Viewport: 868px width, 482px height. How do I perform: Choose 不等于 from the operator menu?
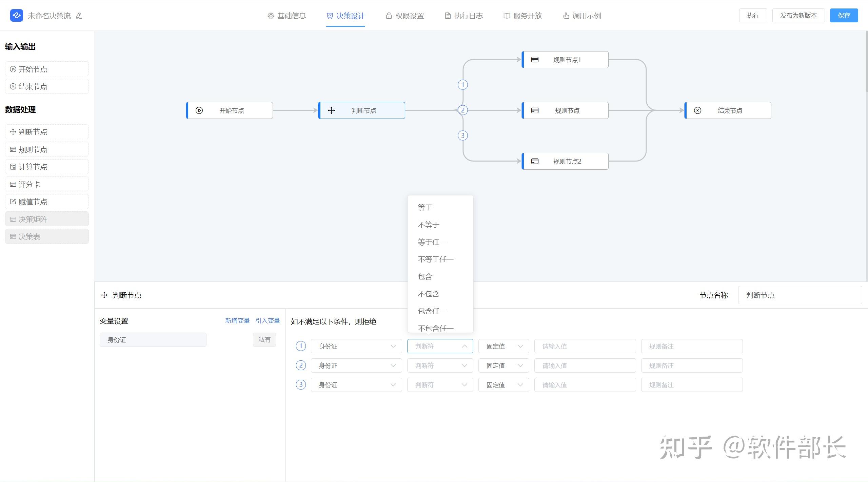click(x=428, y=225)
